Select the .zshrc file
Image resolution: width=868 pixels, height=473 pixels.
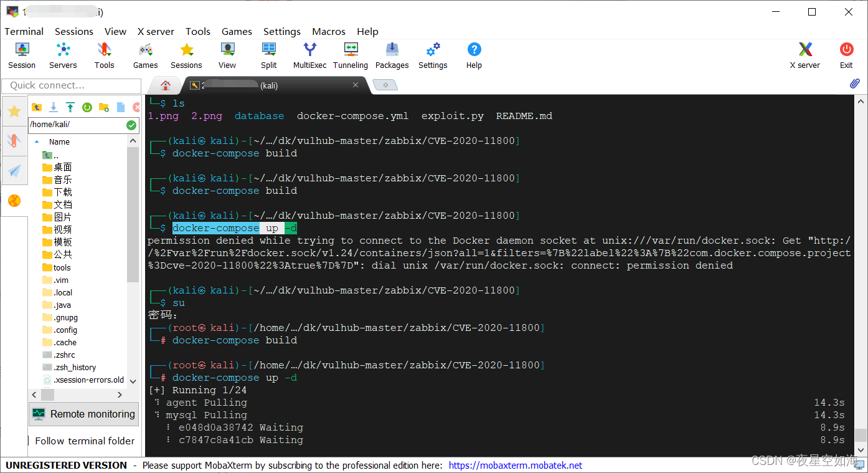tap(59, 355)
